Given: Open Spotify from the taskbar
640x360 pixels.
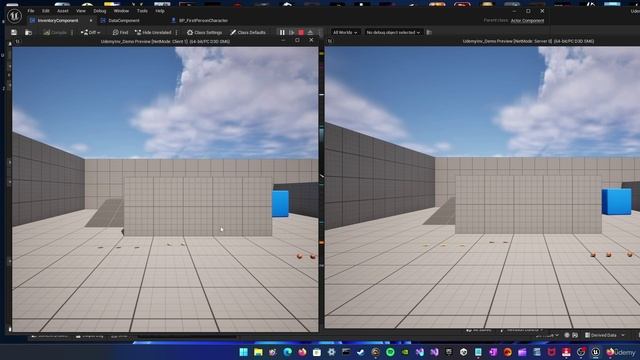Looking at the screenshot, I should 390,352.
